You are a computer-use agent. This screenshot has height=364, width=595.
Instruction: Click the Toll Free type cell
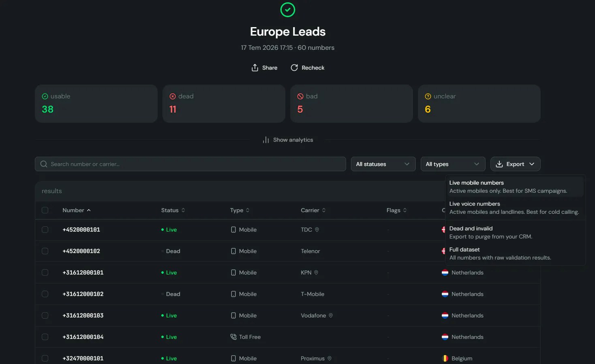(x=246, y=337)
